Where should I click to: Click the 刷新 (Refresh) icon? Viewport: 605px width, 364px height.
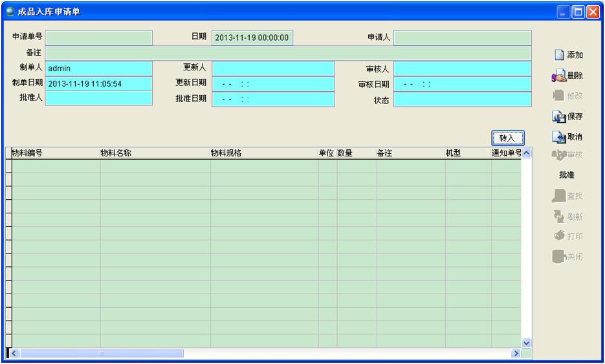coord(559,217)
